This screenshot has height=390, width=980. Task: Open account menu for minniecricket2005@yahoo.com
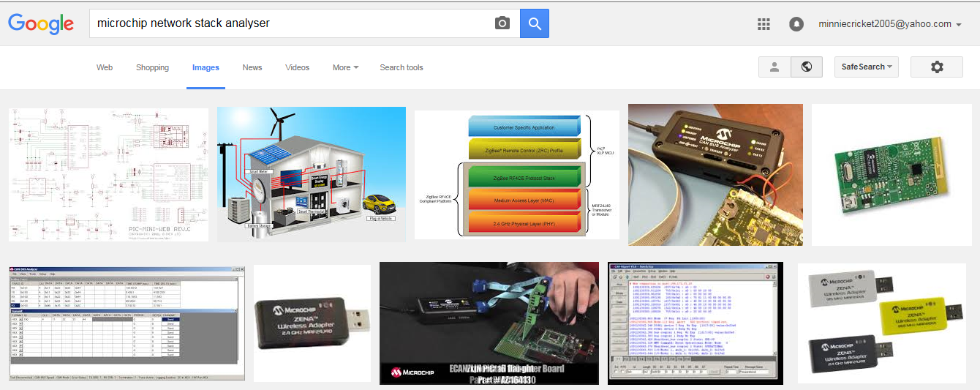pyautogui.click(x=890, y=24)
